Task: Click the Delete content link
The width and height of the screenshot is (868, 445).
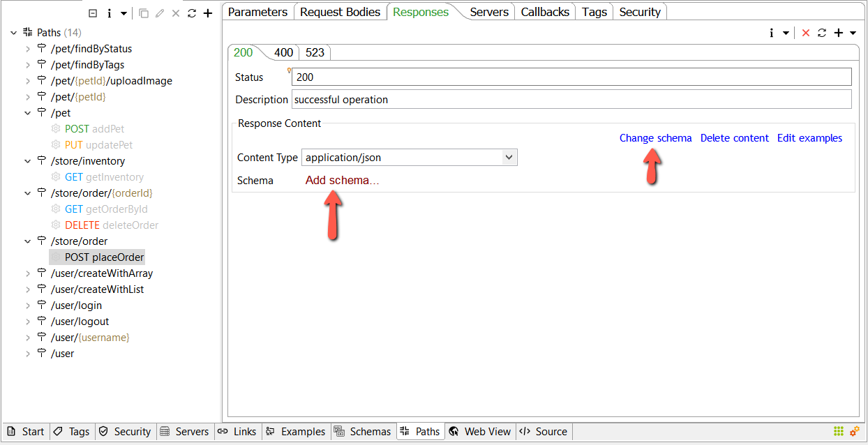Action: click(735, 138)
